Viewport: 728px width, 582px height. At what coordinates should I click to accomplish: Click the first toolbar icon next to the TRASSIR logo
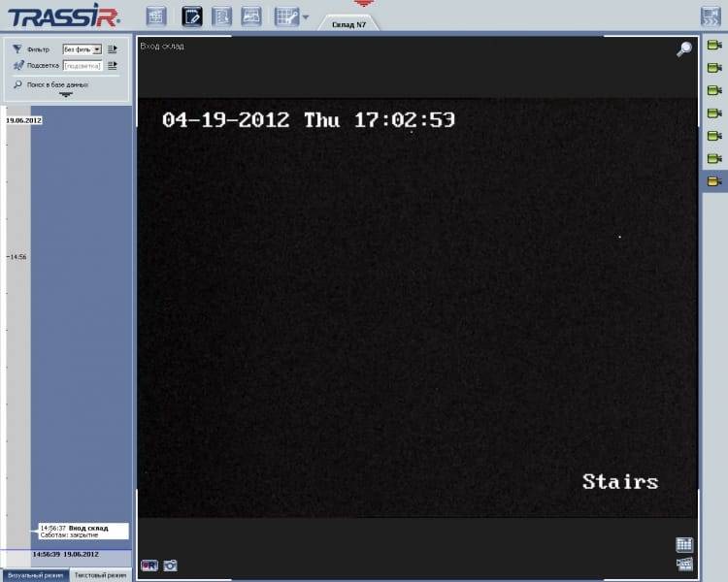(156, 16)
